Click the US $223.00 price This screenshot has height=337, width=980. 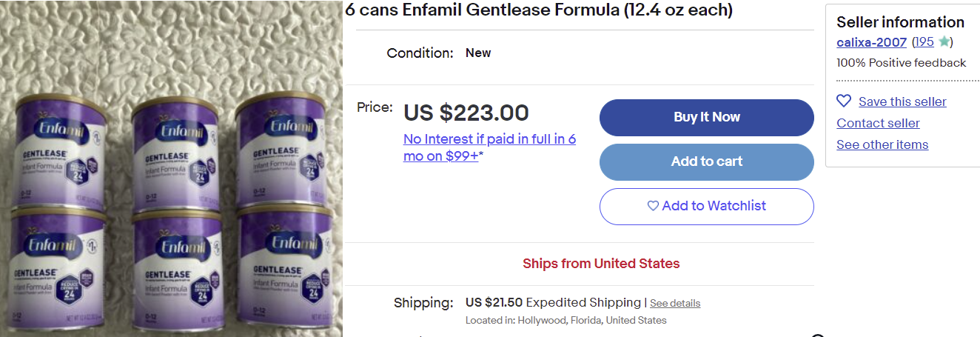tap(466, 113)
